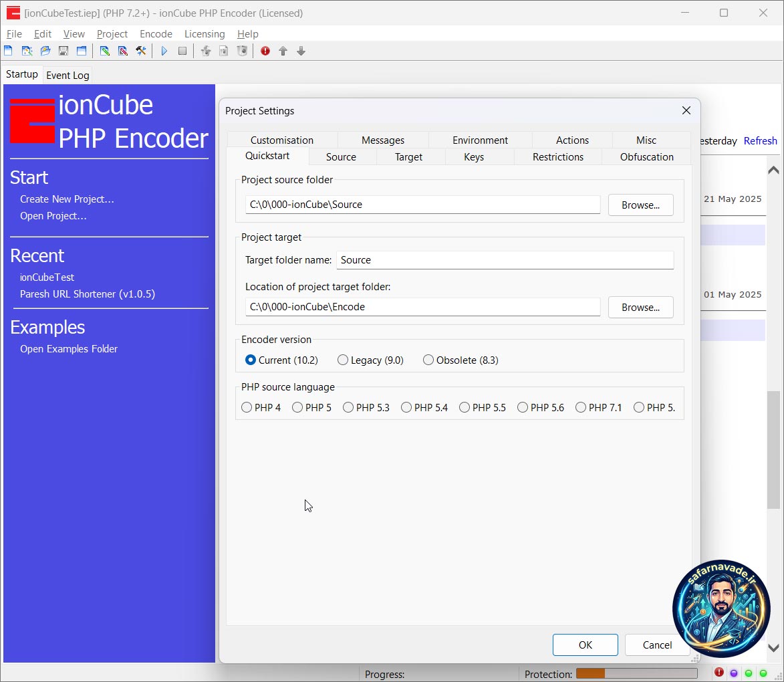Start encoding with the blue play icon
This screenshot has width=784, height=682.
pyautogui.click(x=164, y=51)
